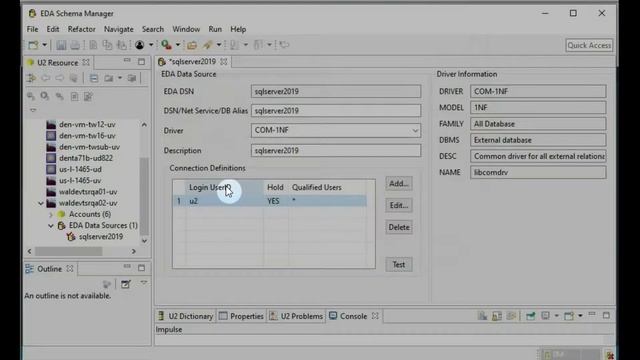Close the Outline view tab
Screen dimensions: 640x360
pos(70,269)
